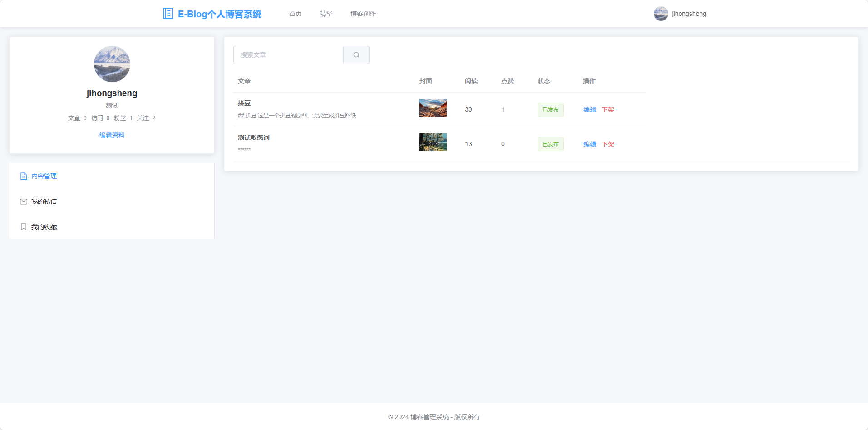Viewport: 868px width, 430px height.
Task: Click the 阅读 column header
Action: [x=471, y=81]
